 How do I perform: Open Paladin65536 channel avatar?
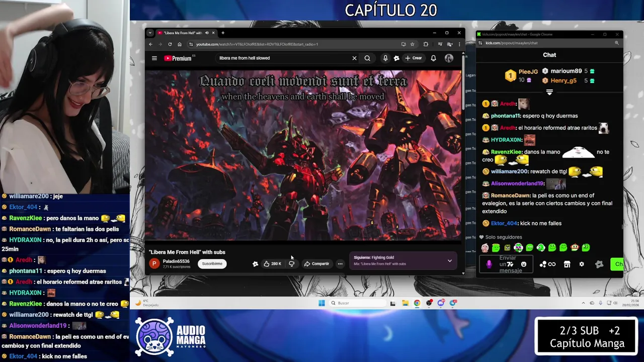pos(154,263)
